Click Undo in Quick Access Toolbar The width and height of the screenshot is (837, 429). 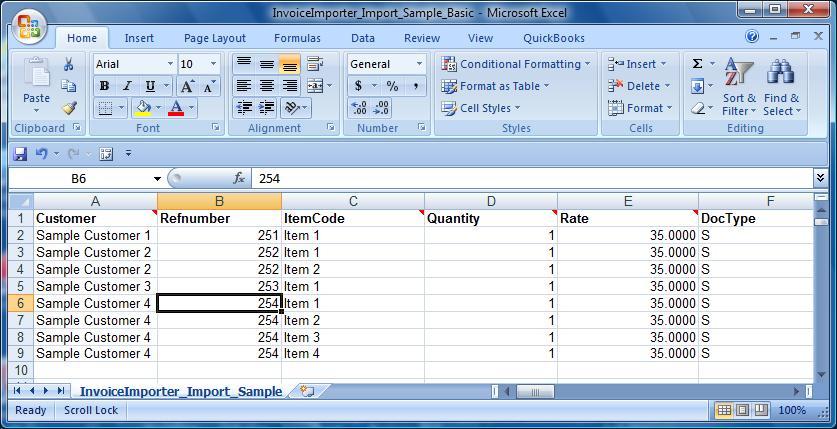coord(42,154)
